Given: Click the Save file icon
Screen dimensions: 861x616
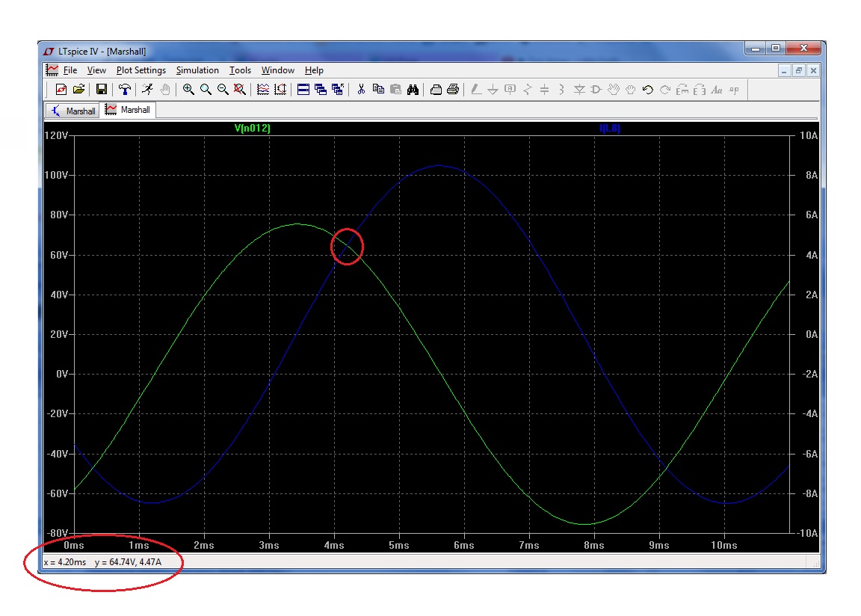Looking at the screenshot, I should tap(101, 90).
